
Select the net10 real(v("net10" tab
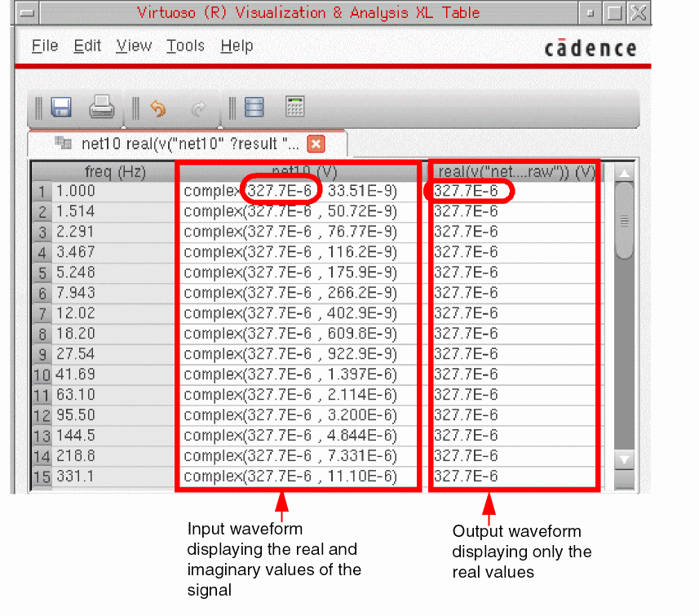(x=188, y=144)
